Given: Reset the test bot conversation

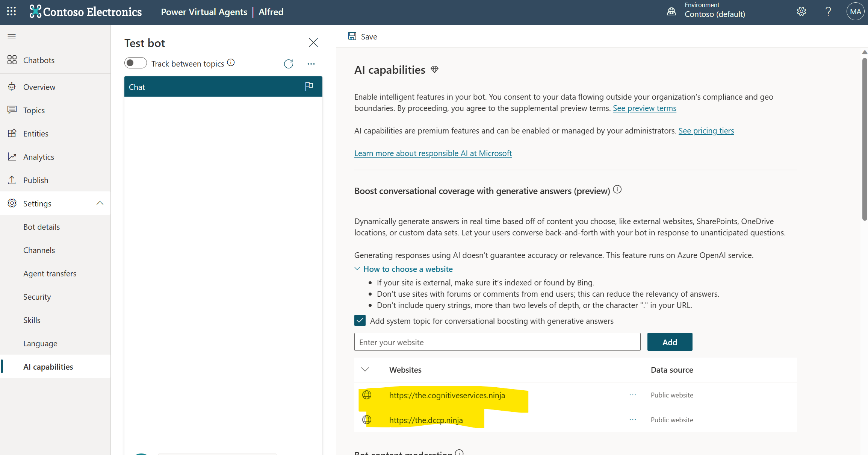Looking at the screenshot, I should (289, 64).
